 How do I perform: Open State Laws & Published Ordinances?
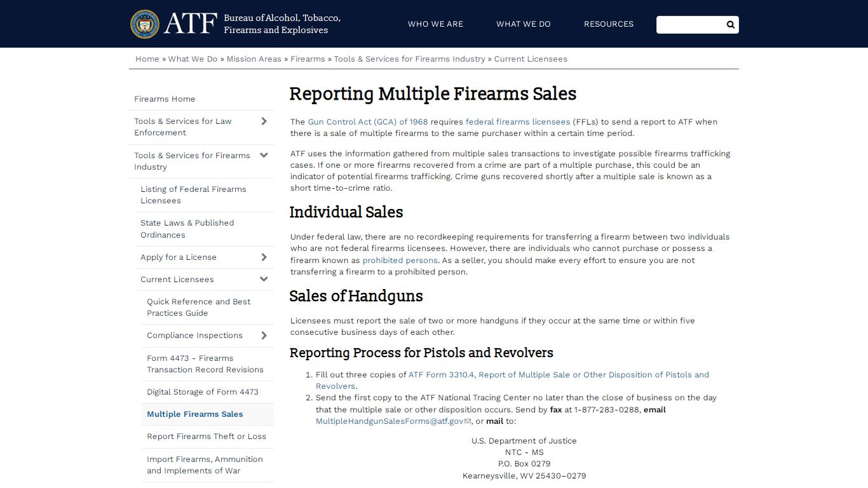(x=187, y=229)
